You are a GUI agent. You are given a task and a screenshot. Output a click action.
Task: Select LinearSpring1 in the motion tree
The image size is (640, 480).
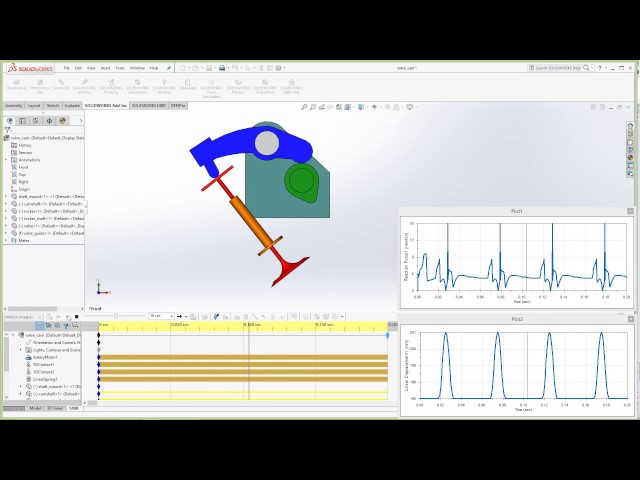click(x=45, y=380)
